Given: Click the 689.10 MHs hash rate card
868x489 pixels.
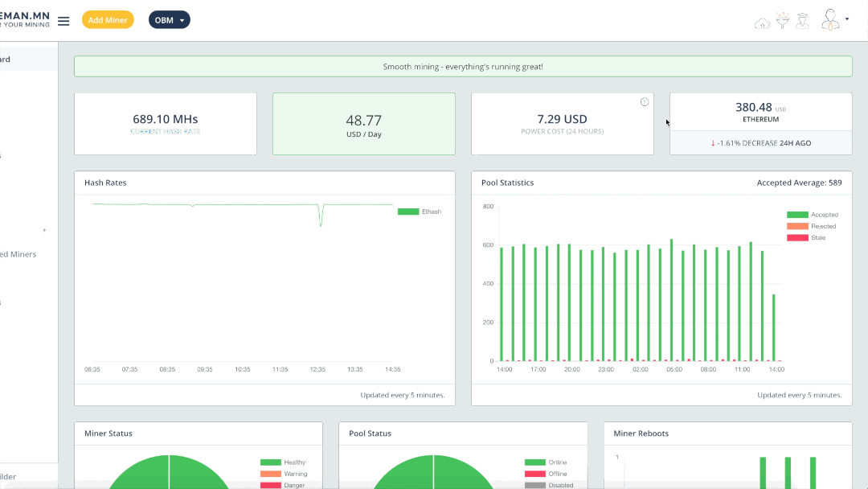Looking at the screenshot, I should point(166,124).
